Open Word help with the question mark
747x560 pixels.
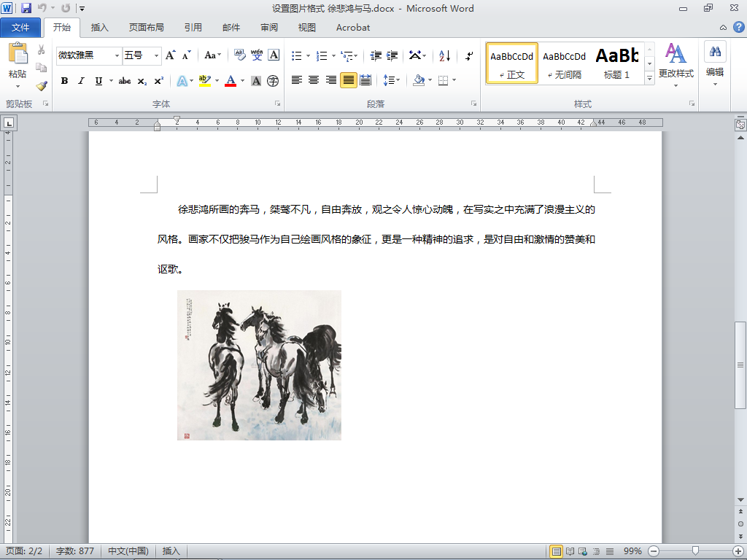(x=738, y=27)
